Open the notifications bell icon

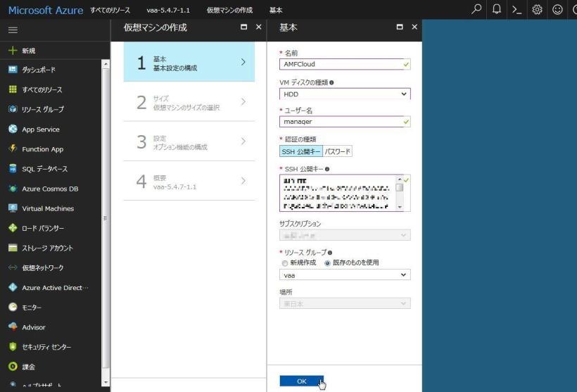(497, 10)
